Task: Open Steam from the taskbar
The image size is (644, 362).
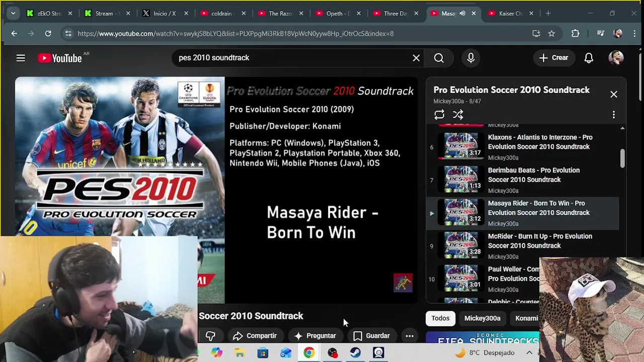Action: click(x=355, y=353)
